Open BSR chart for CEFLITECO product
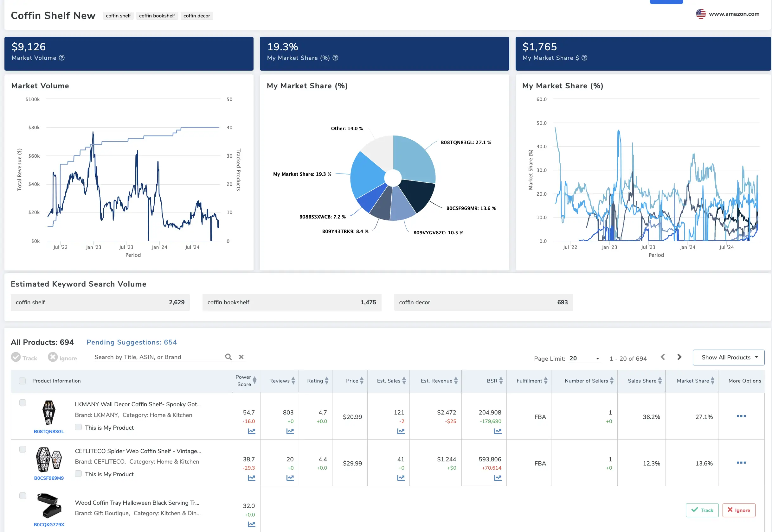 pyautogui.click(x=498, y=478)
